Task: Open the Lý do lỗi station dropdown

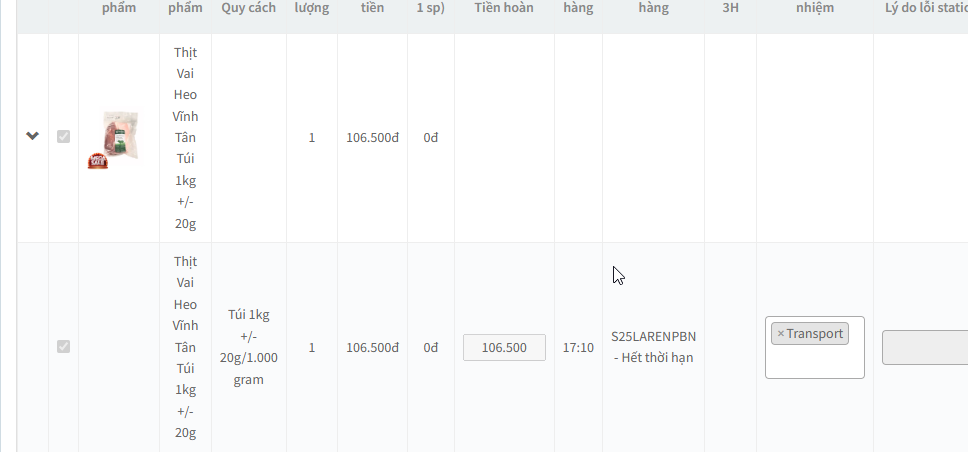Action: 925,348
